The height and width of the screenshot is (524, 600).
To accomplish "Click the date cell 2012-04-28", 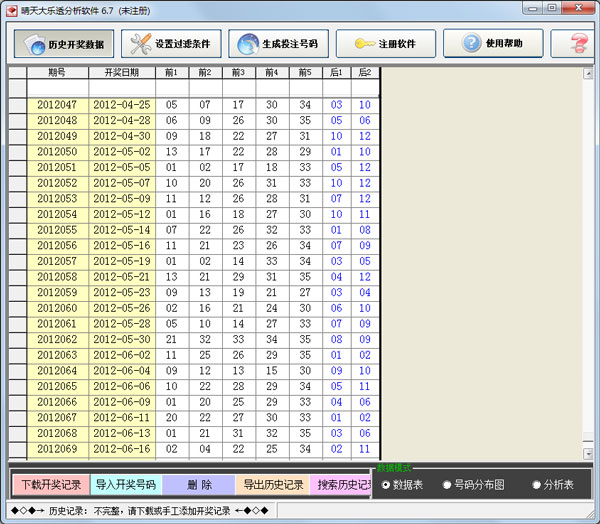I will tap(122, 121).
